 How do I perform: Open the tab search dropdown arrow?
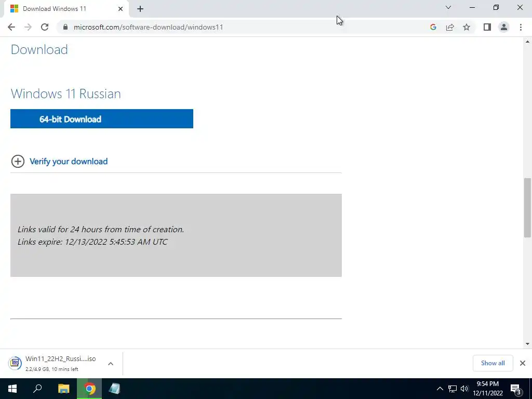pos(448,7)
